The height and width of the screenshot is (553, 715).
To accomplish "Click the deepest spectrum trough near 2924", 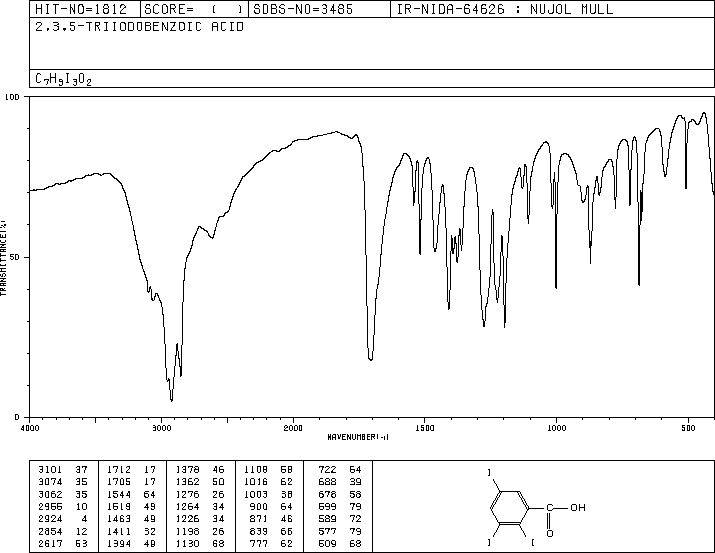I will [171, 400].
